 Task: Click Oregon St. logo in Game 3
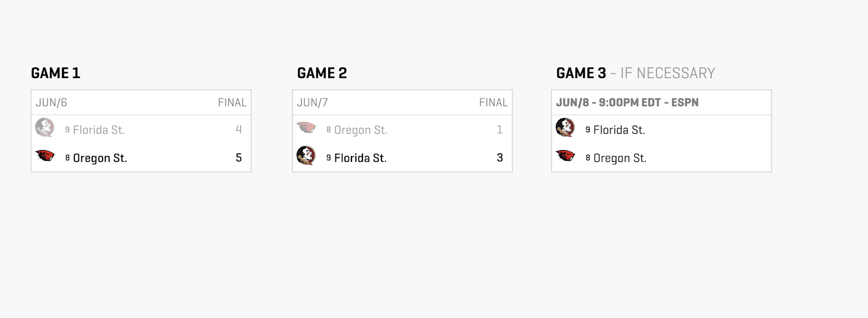pyautogui.click(x=565, y=156)
